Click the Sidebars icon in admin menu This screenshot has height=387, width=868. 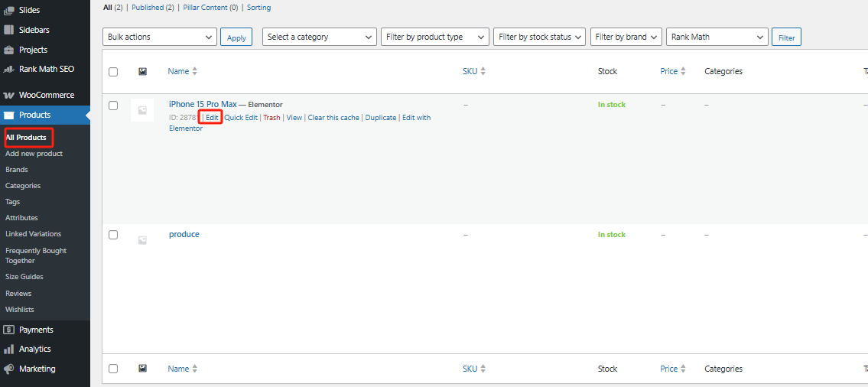(9, 31)
